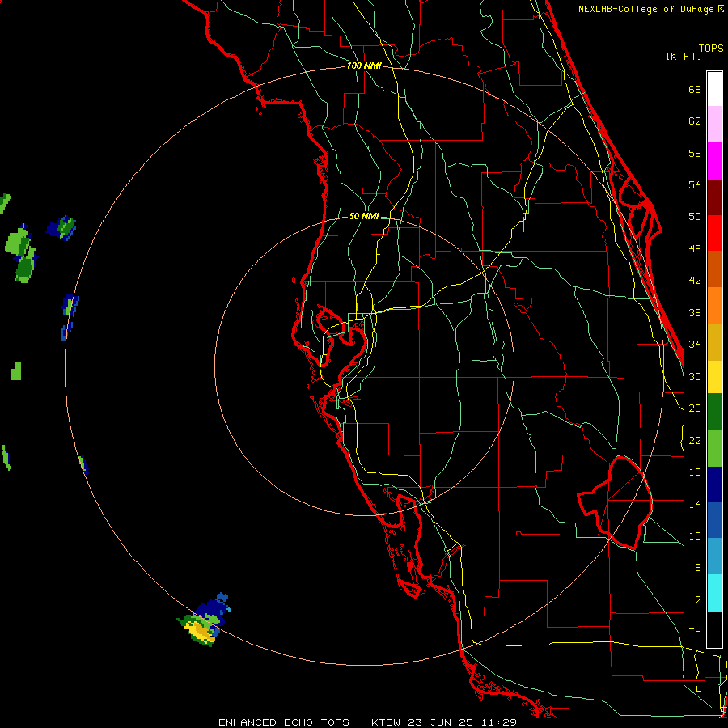Select the 6 legend value
728x728 pixels.
tap(697, 567)
